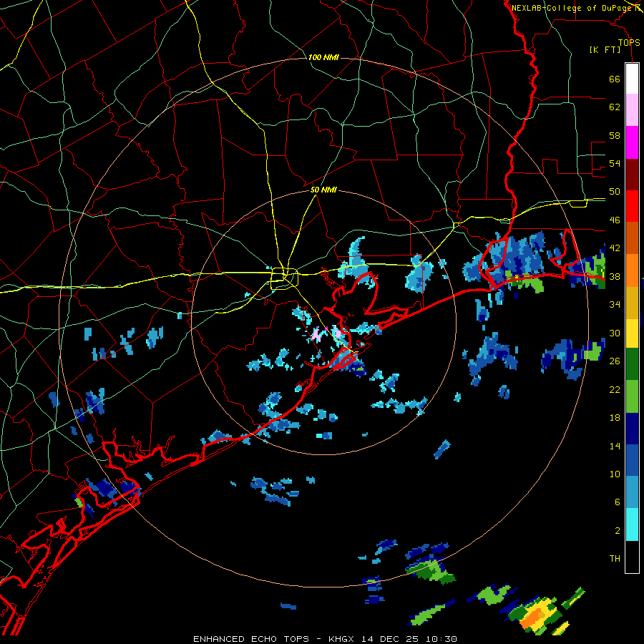Click the '18' legend value
Image resolution: width=644 pixels, height=644 pixels.
(615, 417)
